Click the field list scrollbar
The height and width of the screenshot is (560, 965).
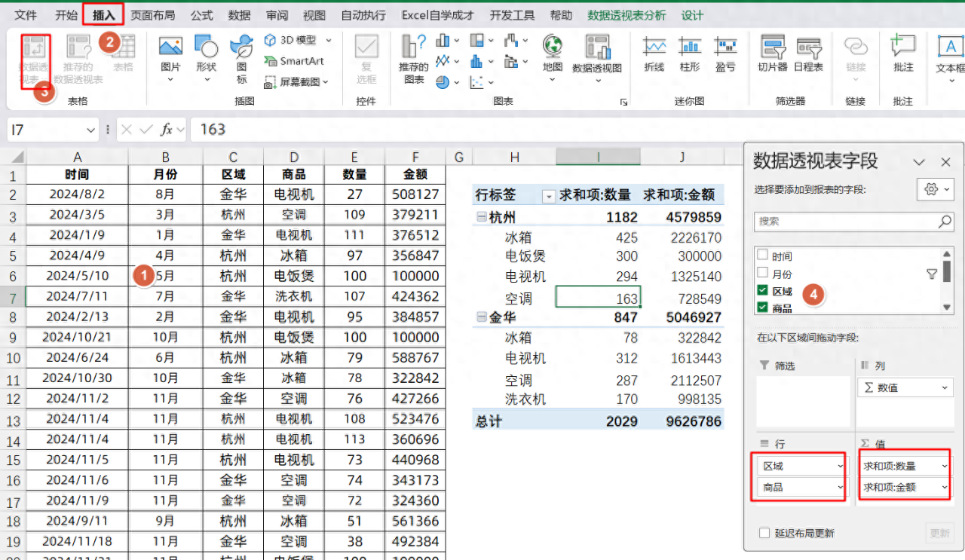coord(947,281)
